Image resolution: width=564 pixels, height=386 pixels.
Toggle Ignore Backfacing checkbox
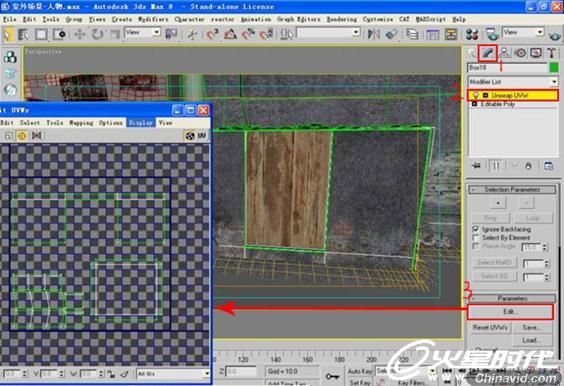476,229
